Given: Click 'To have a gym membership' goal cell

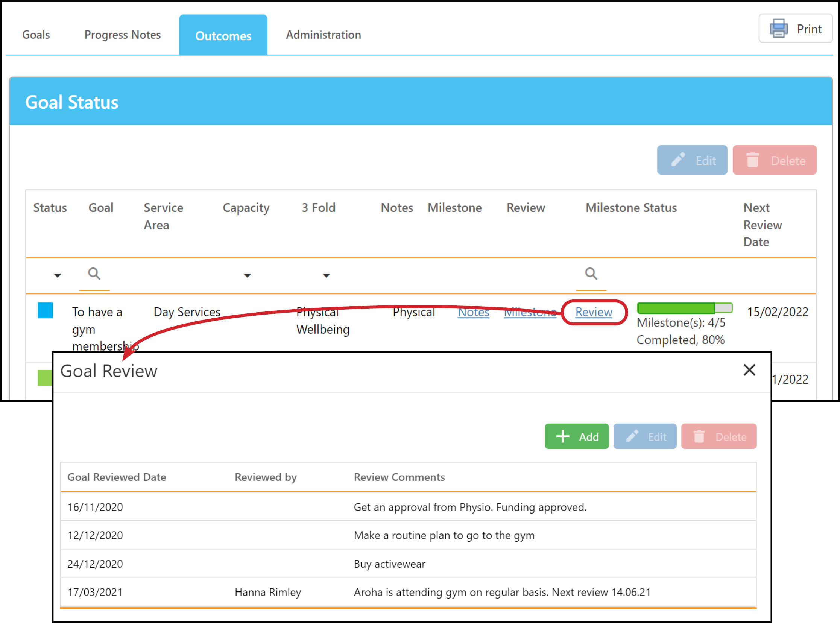Looking at the screenshot, I should [x=106, y=329].
